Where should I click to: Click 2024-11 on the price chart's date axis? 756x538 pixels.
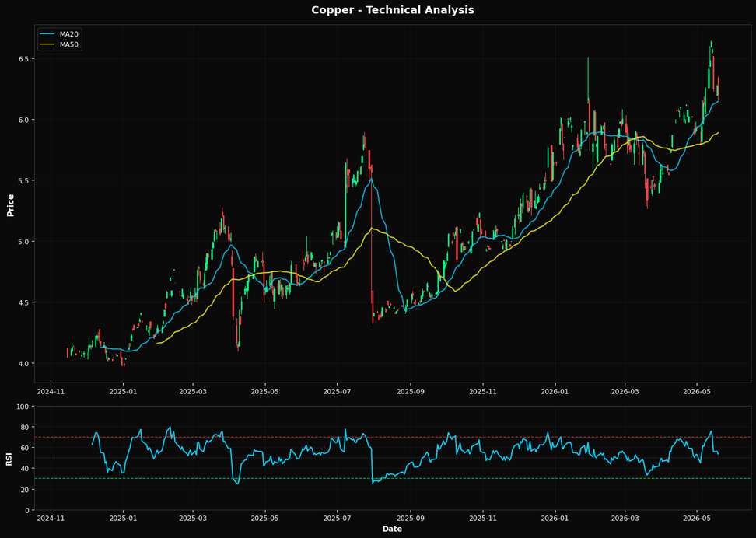(x=51, y=391)
